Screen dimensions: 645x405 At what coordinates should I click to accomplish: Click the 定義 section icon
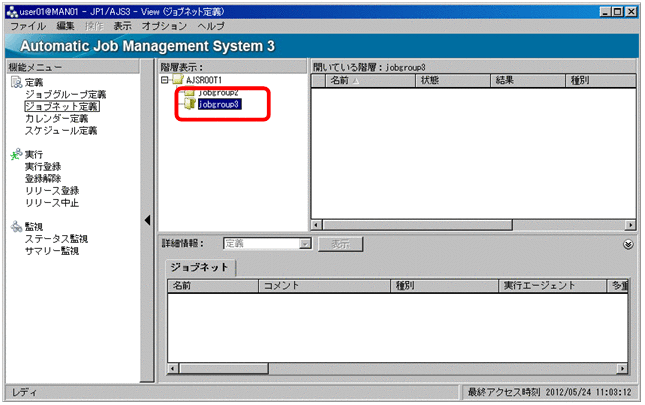(16, 82)
